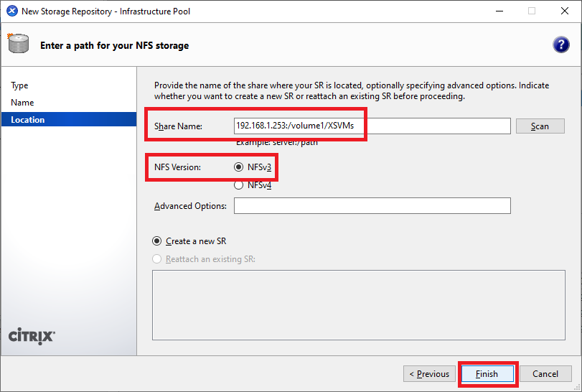Cancel the storage repository wizard

click(545, 374)
